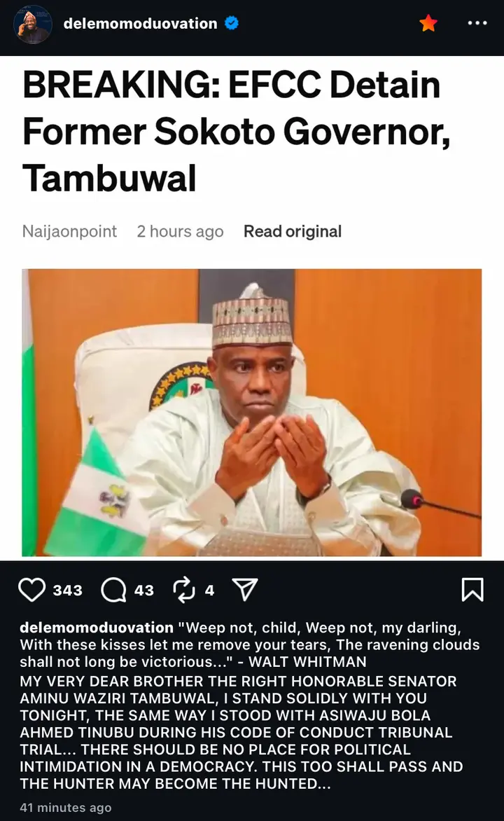This screenshot has height=821, width=504.
Task: Click the 2 hours ago article time
Action: 180,231
